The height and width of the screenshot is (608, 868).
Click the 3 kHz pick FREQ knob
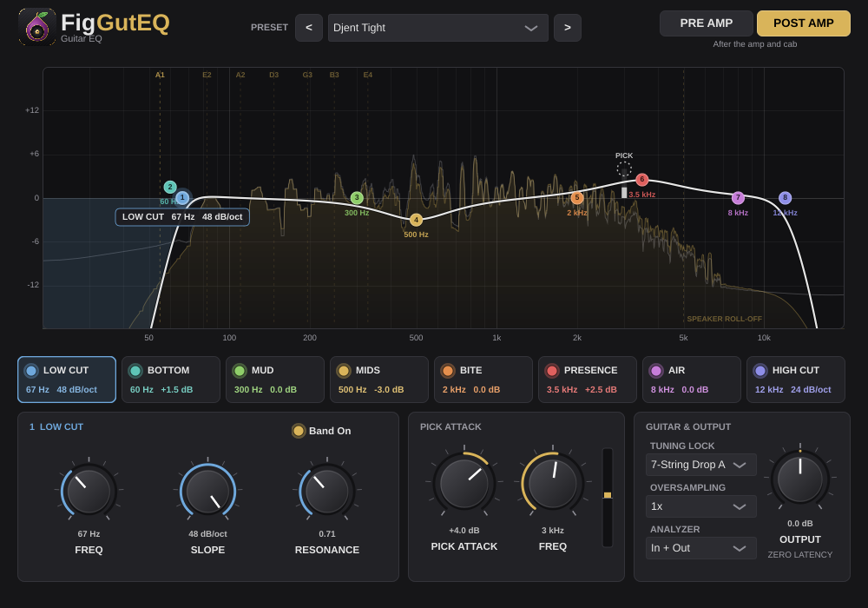pyautogui.click(x=552, y=482)
